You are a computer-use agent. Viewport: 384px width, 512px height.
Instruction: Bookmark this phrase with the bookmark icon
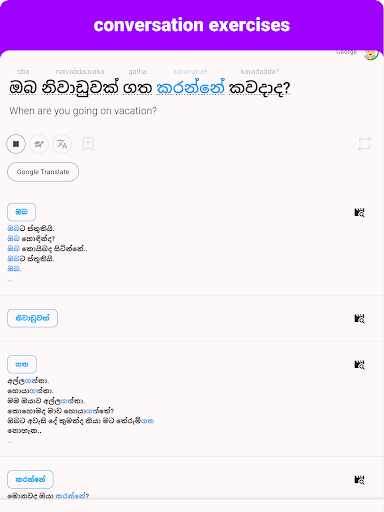point(88,144)
